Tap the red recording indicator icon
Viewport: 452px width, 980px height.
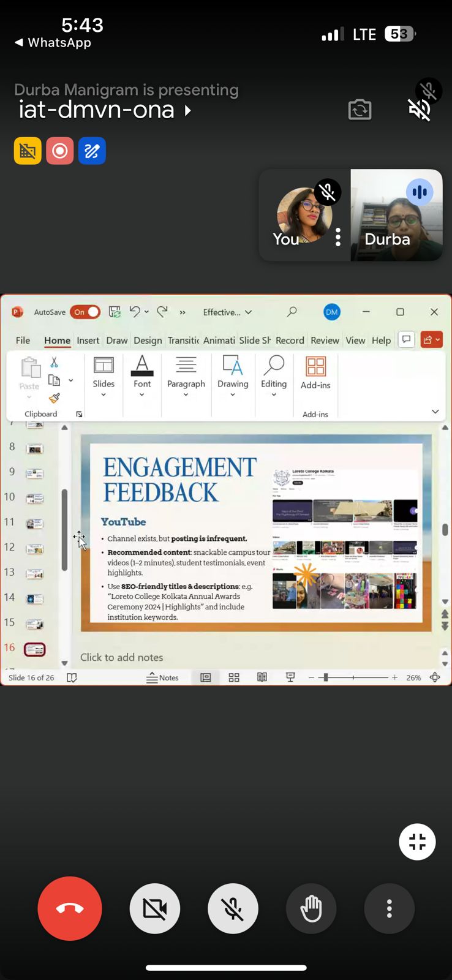pyautogui.click(x=59, y=151)
